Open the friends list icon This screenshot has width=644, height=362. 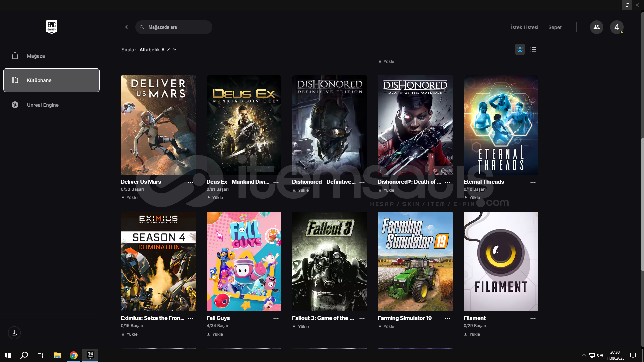(596, 27)
